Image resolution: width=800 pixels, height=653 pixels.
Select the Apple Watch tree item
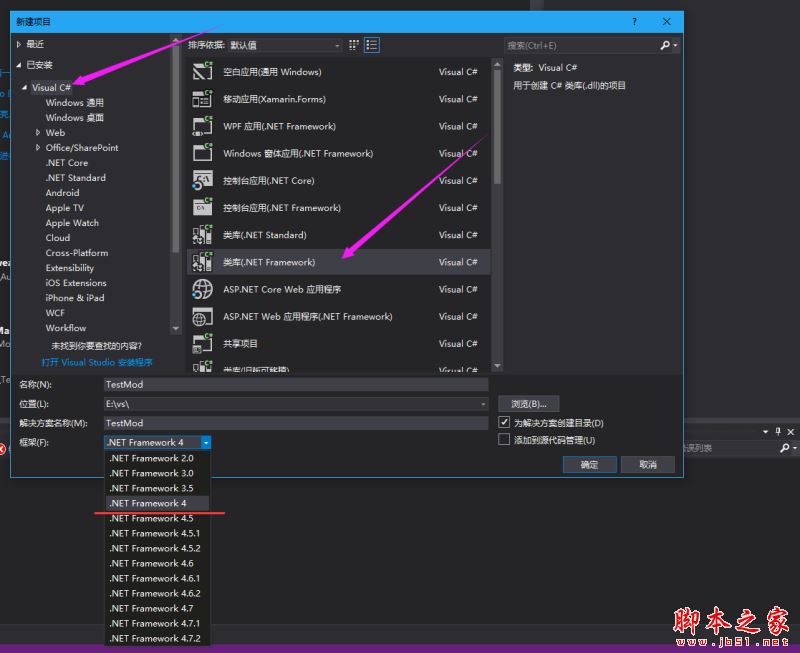pyautogui.click(x=72, y=223)
